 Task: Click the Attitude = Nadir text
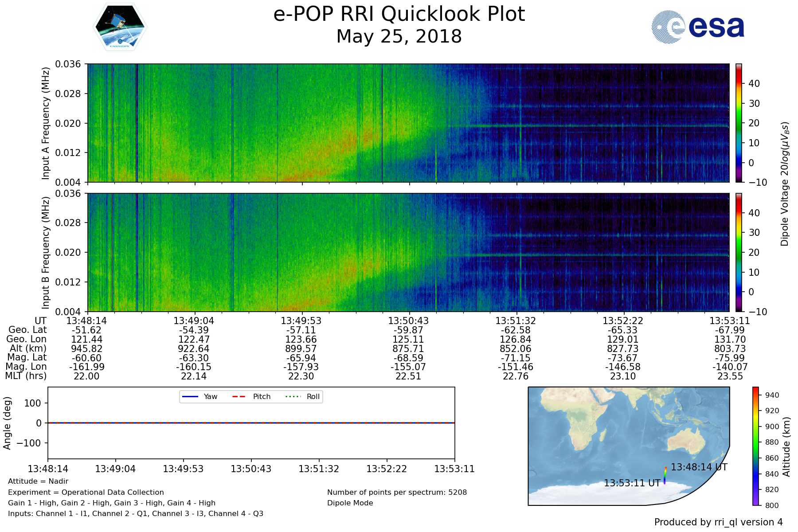[x=38, y=481]
